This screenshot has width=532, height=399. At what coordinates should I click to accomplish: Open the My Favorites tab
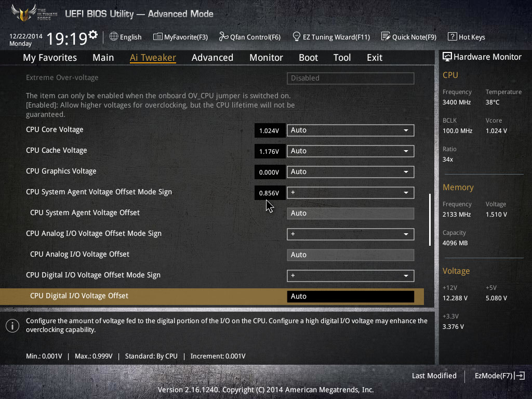coord(50,58)
